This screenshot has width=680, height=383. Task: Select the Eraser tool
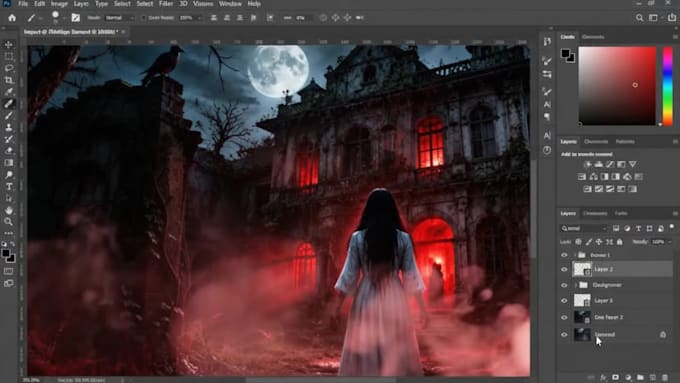(9, 151)
